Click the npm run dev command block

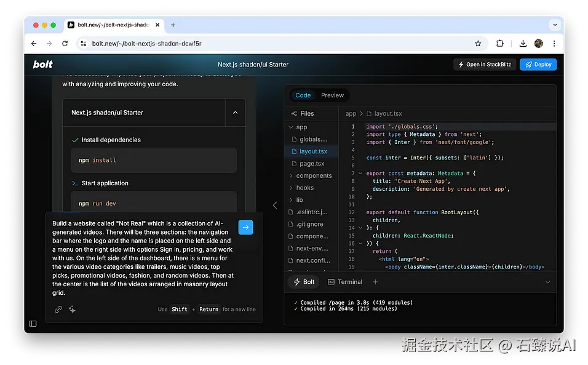[154, 203]
